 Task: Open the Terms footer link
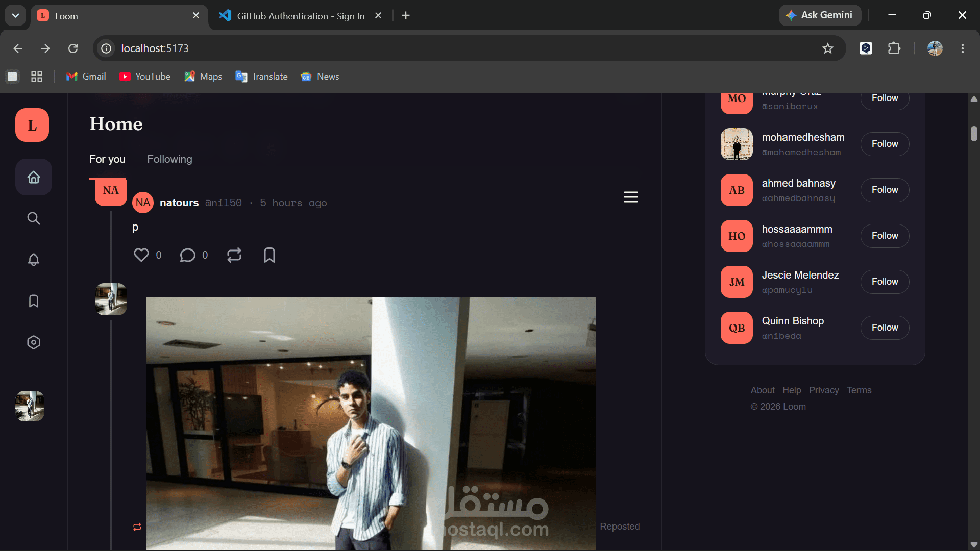tap(859, 390)
